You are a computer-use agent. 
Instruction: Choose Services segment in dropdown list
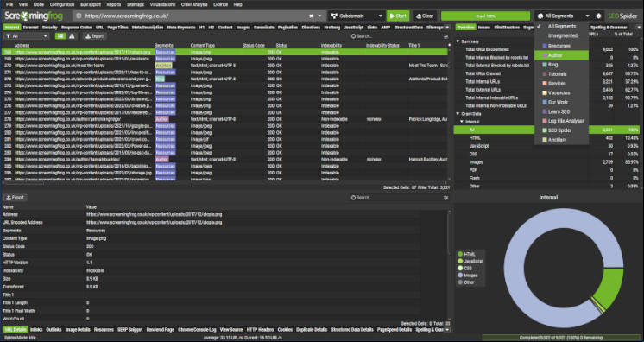pos(561,84)
